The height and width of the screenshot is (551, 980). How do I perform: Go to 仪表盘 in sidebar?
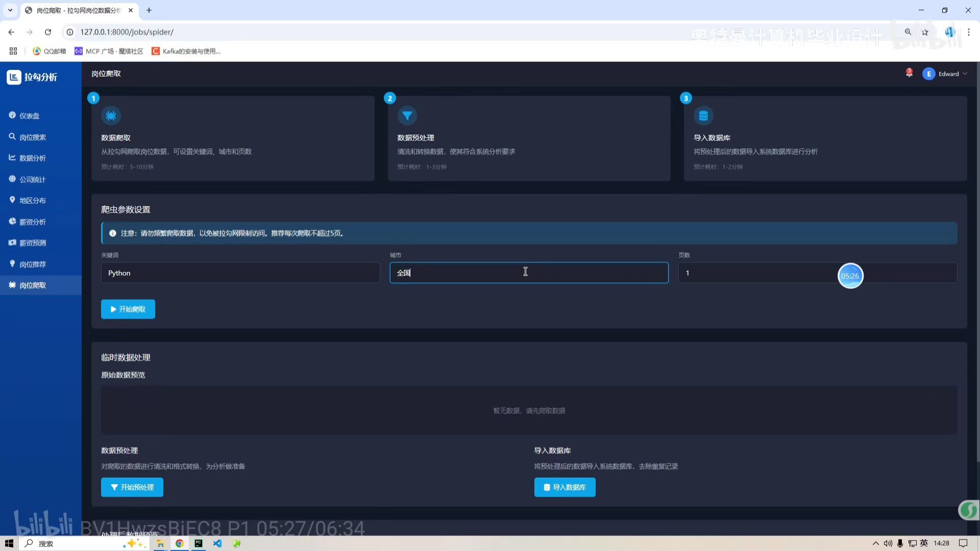pos(29,116)
